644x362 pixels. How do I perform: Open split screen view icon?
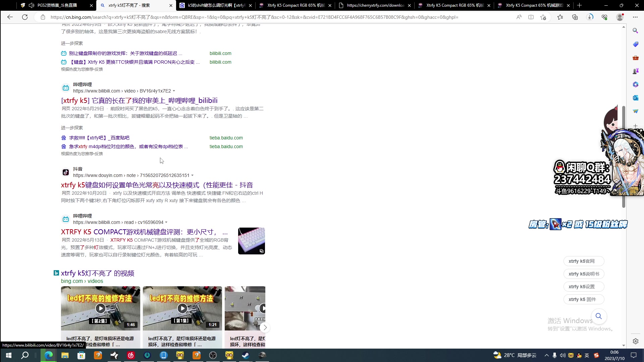(x=531, y=17)
